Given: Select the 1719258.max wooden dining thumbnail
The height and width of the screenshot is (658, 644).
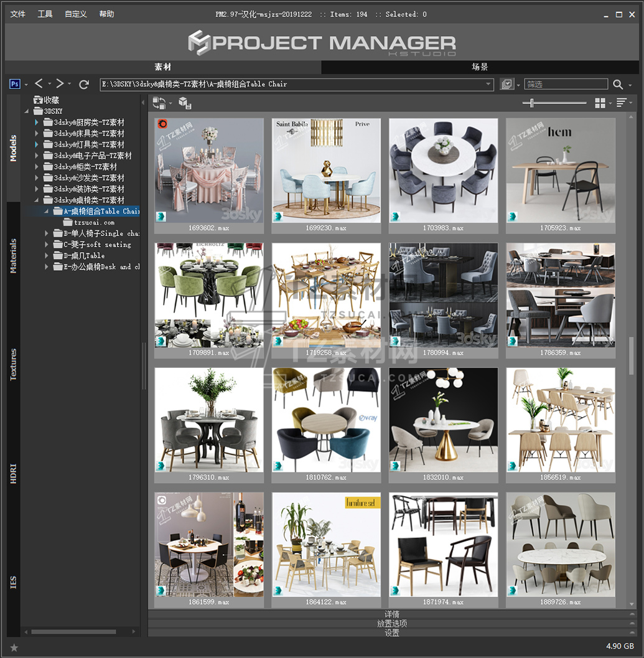Looking at the screenshot, I should 327,295.
